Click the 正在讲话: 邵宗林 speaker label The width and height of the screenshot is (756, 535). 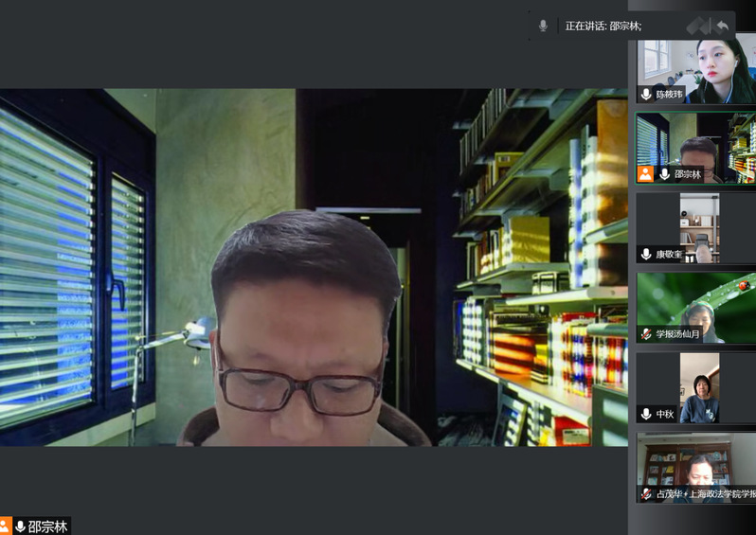(x=603, y=26)
